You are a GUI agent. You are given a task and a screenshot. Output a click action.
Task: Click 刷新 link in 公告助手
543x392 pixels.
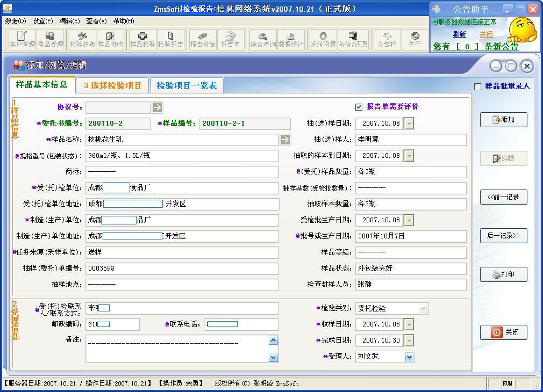(459, 34)
